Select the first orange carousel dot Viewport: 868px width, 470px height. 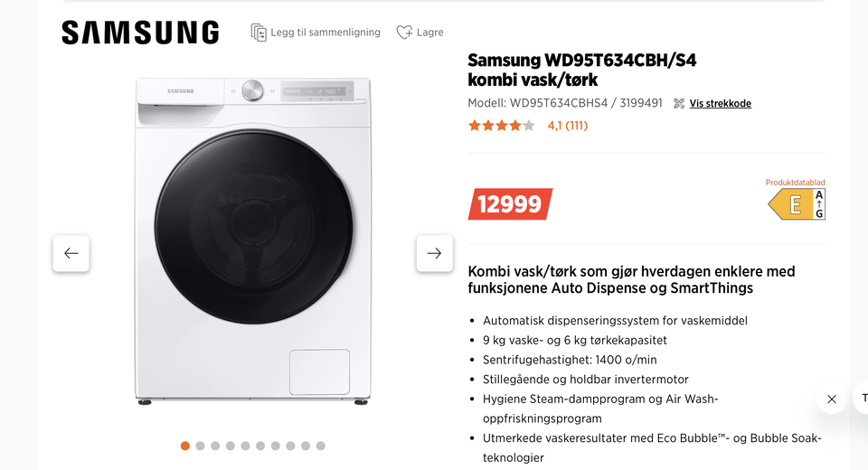point(184,446)
